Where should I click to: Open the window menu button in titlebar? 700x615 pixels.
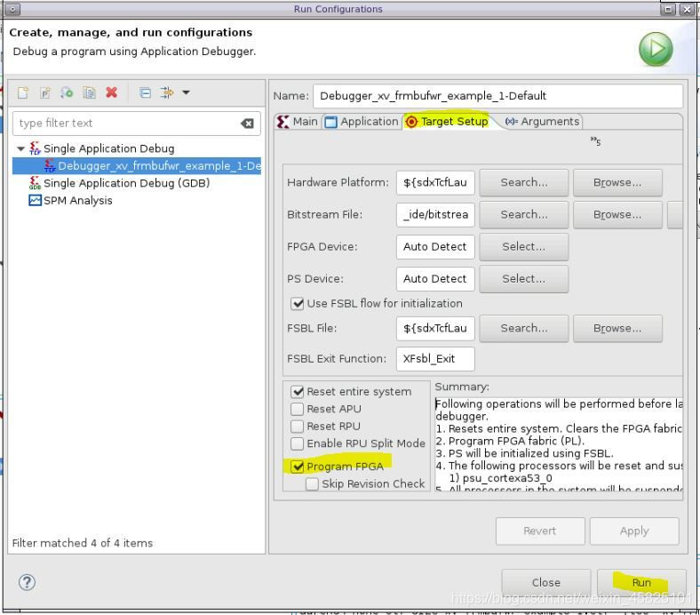pyautogui.click(x=12, y=9)
